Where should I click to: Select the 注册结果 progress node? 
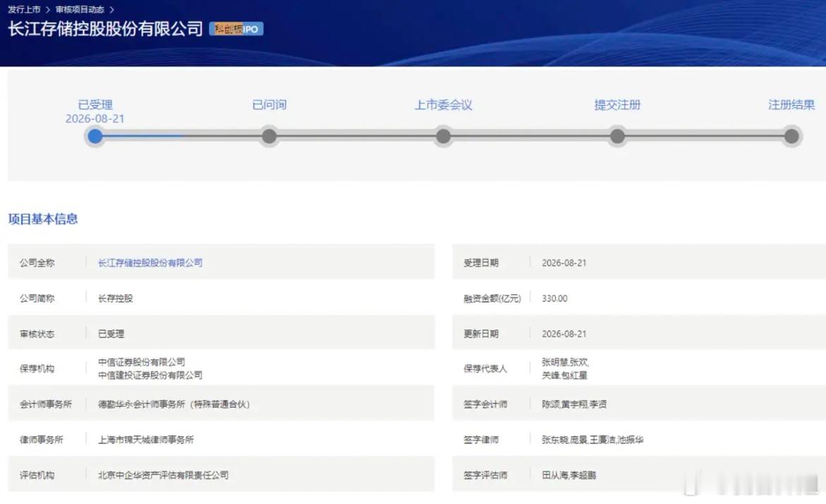click(x=791, y=136)
